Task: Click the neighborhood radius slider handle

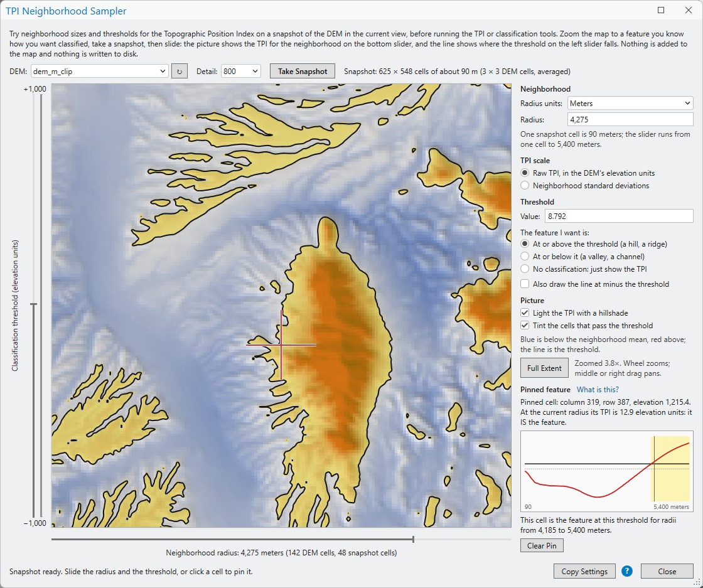Action: coord(413,539)
